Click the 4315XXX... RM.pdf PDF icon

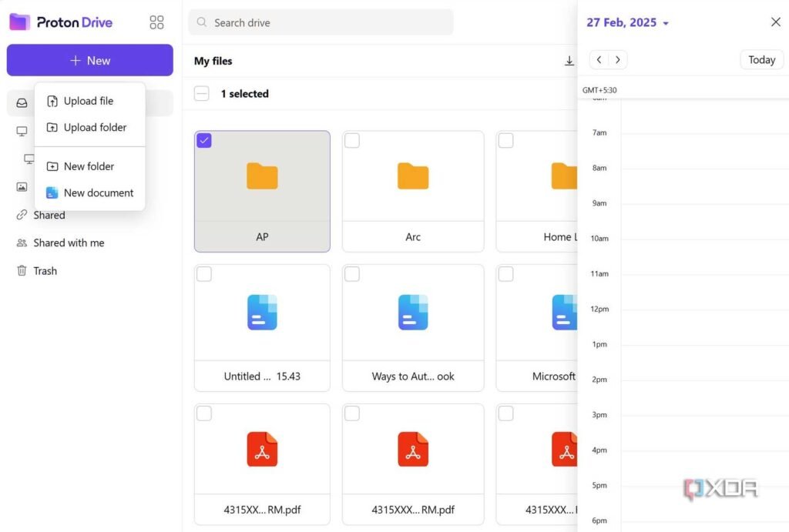413,449
